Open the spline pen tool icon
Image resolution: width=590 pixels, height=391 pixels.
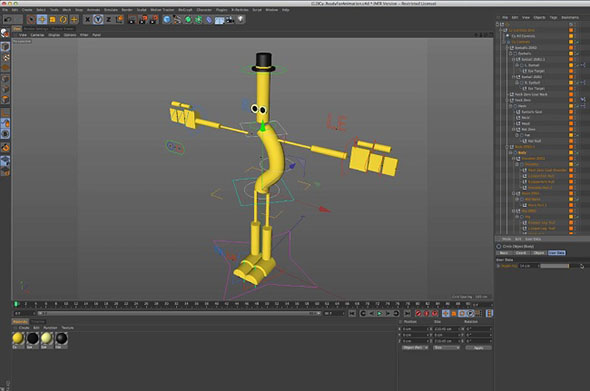coord(177,20)
